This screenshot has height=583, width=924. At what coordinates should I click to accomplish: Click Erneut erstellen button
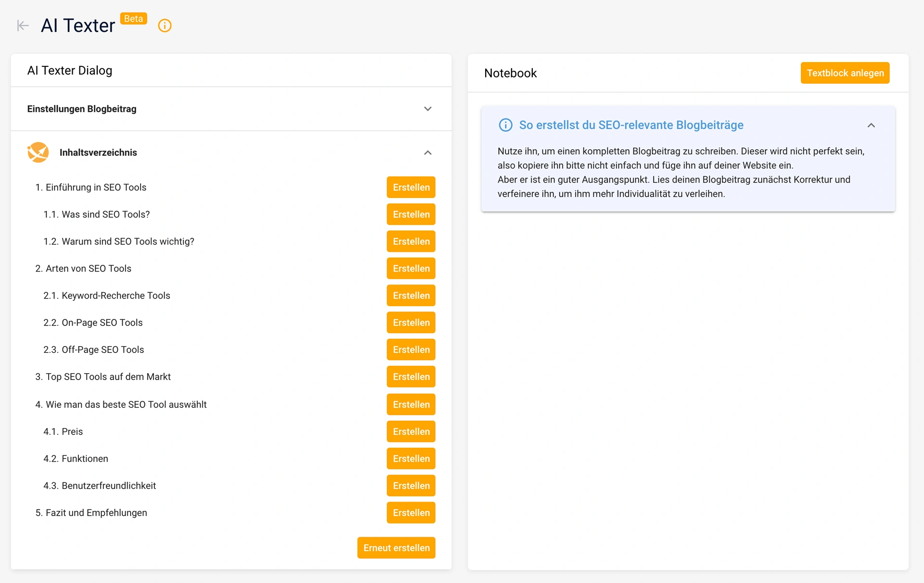coord(396,548)
